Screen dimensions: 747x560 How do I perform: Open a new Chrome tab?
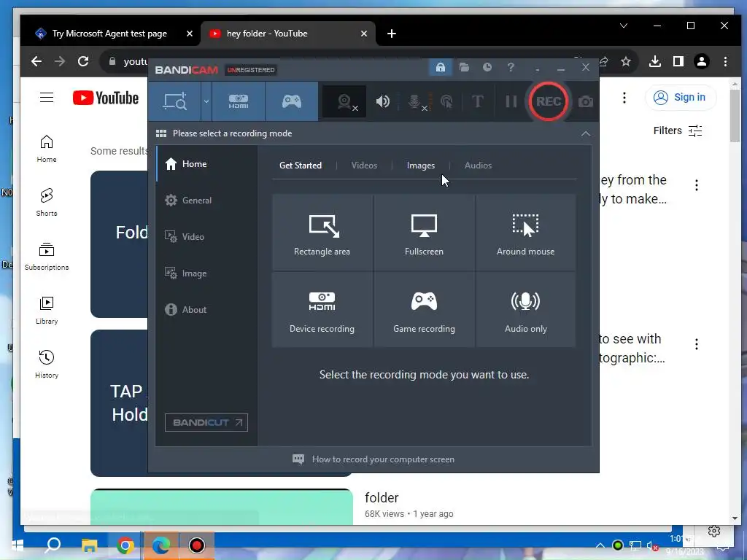pyautogui.click(x=392, y=34)
